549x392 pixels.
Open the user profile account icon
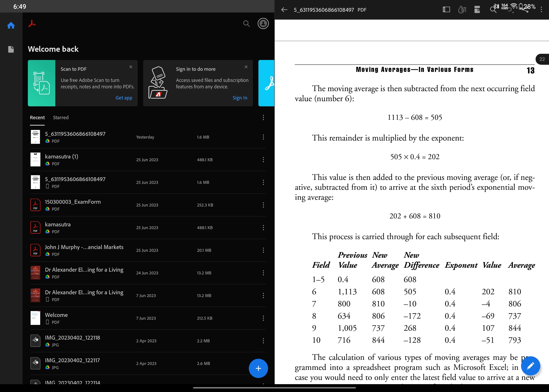coord(263,24)
